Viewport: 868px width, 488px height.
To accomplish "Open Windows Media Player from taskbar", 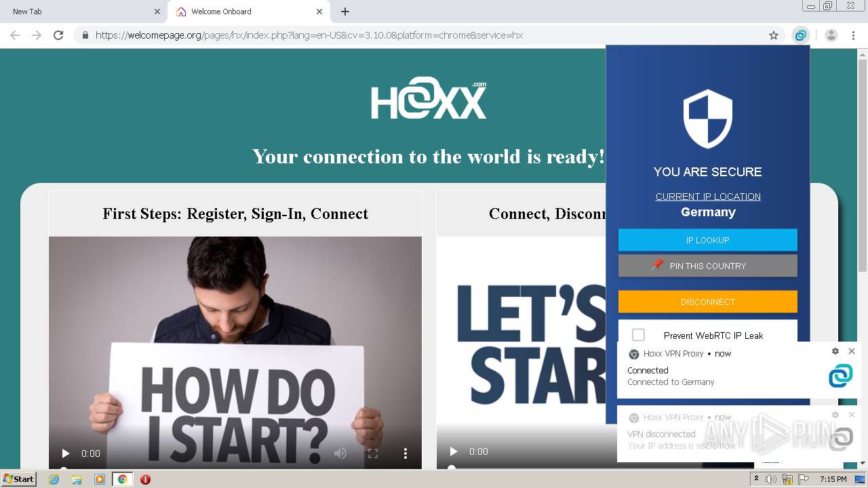I will 100,479.
